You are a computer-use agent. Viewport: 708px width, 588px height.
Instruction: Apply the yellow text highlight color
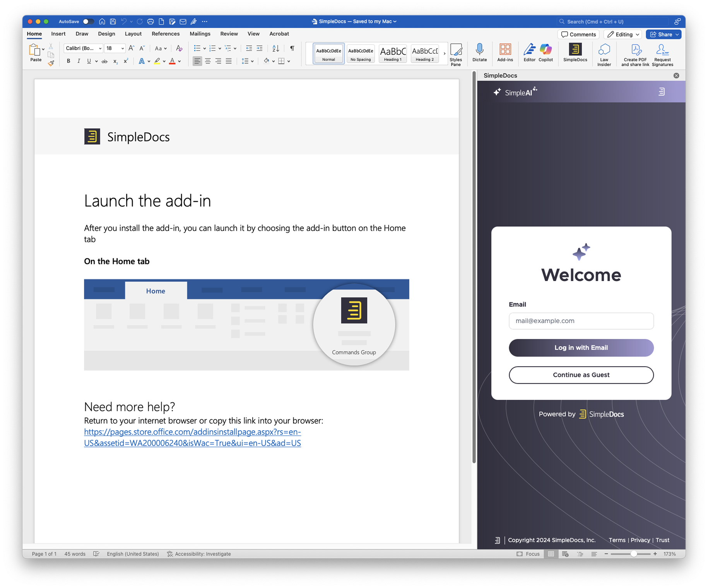[157, 61]
